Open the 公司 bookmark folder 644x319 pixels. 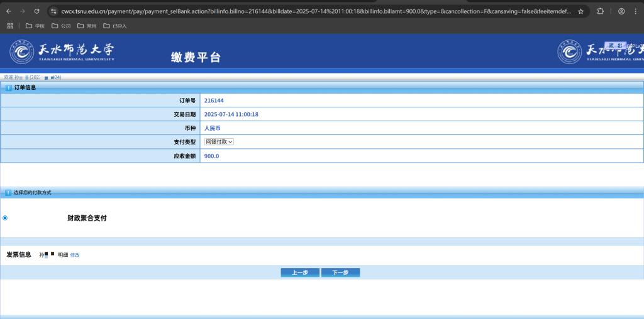point(61,26)
